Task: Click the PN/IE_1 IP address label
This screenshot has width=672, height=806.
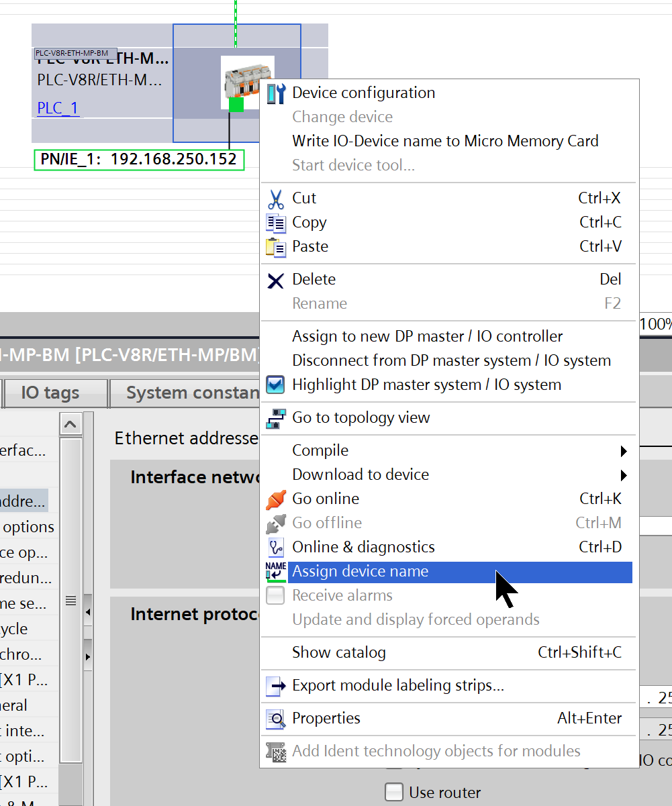Action: tap(139, 160)
